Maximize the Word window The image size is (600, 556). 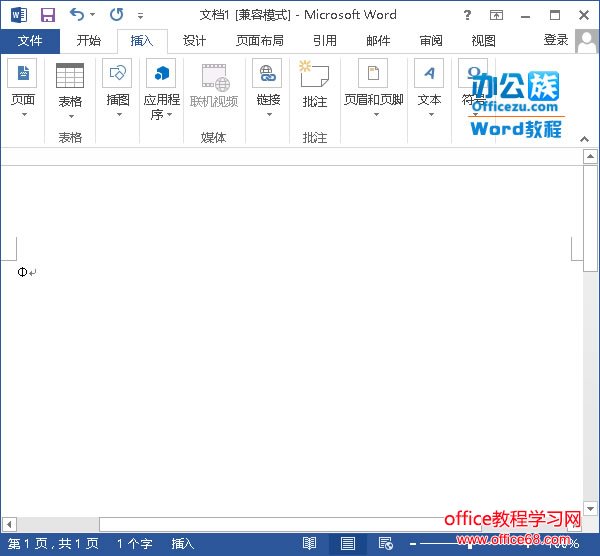[555, 15]
